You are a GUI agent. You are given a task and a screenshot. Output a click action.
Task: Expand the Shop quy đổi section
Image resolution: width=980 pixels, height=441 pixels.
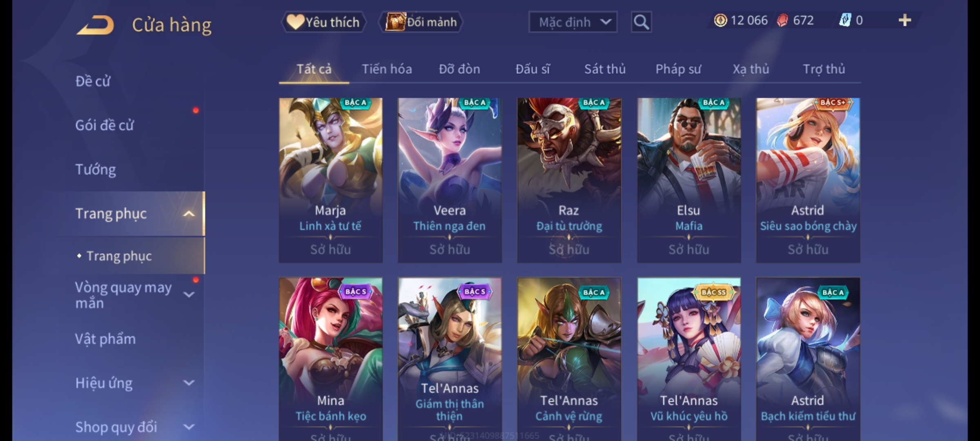click(x=189, y=427)
